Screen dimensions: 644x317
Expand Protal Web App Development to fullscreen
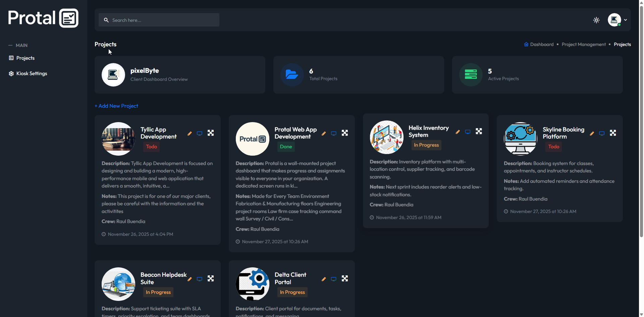pyautogui.click(x=344, y=133)
